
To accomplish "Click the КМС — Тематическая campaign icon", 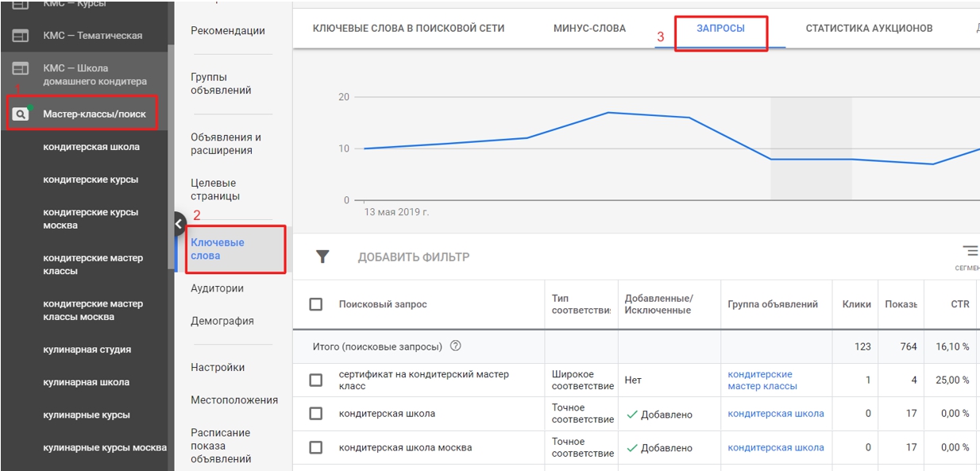I will 21,36.
